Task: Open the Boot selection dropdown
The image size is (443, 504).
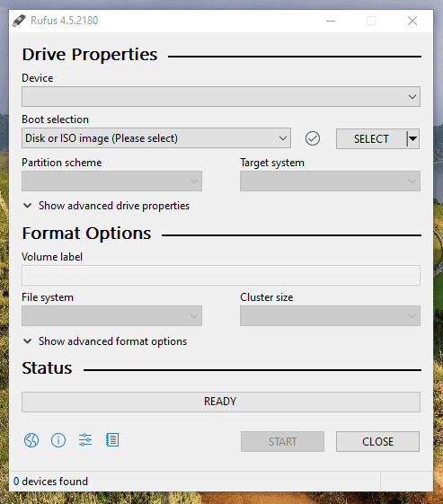Action: [156, 138]
